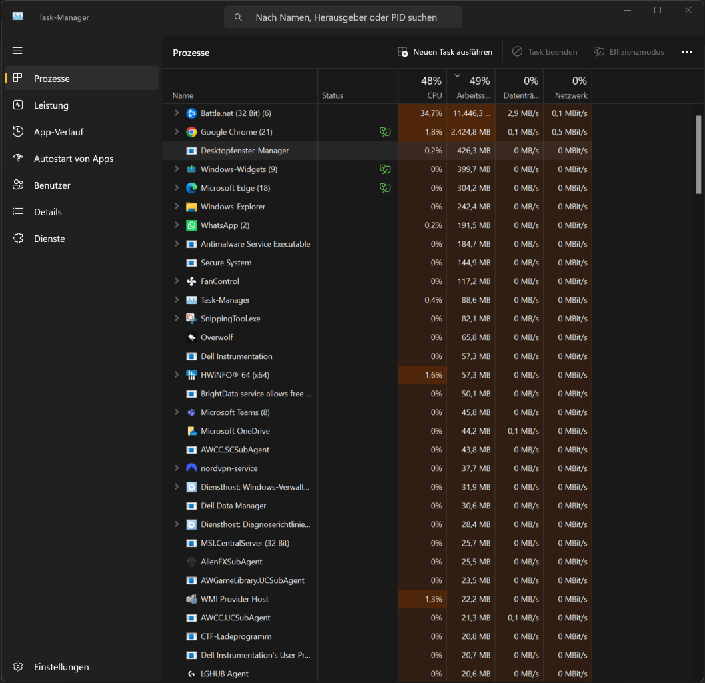Viewport: 705px width, 683px height.
Task: Sort by the Arbeitsspeicher memory column
Action: point(471,87)
